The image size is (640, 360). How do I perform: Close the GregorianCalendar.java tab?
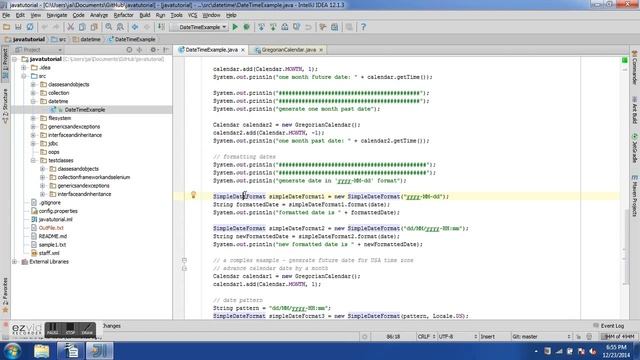321,50
